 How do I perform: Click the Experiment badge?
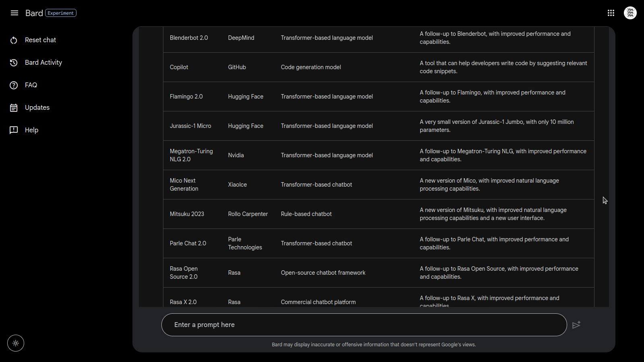point(61,13)
